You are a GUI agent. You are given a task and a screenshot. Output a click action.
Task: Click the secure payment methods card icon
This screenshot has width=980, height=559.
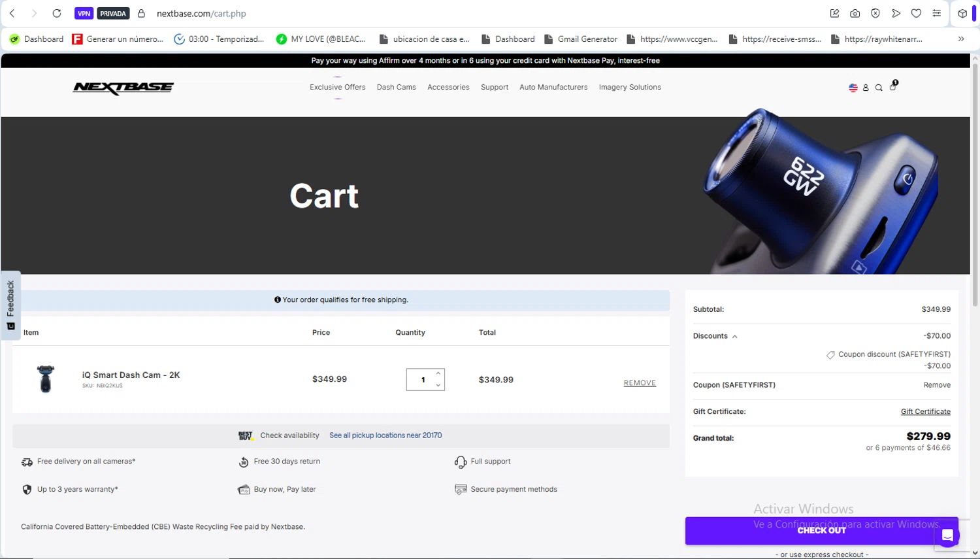pos(461,490)
